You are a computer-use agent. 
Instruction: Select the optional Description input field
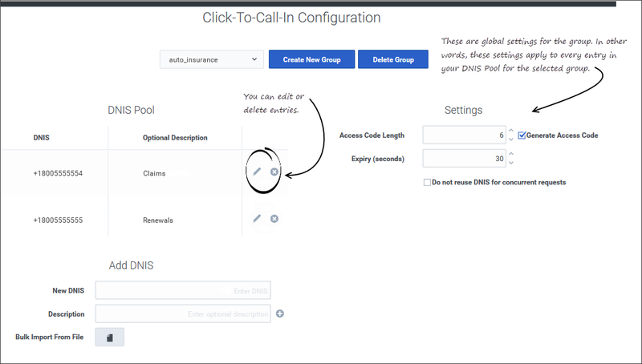click(183, 313)
